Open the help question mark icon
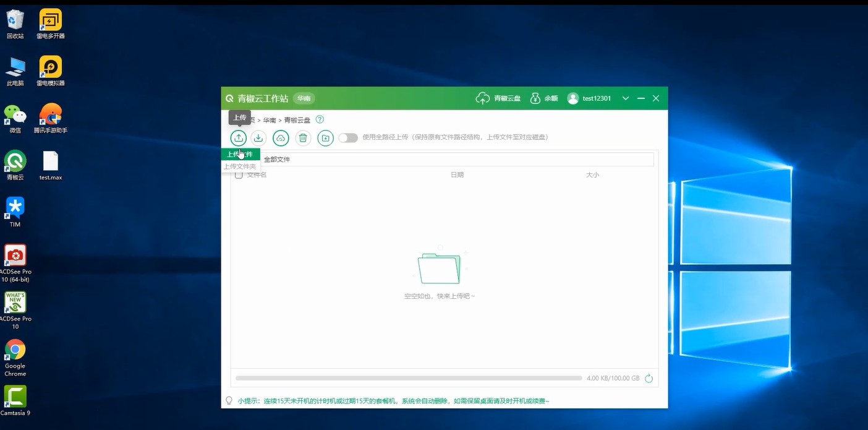The image size is (868, 430). point(320,119)
